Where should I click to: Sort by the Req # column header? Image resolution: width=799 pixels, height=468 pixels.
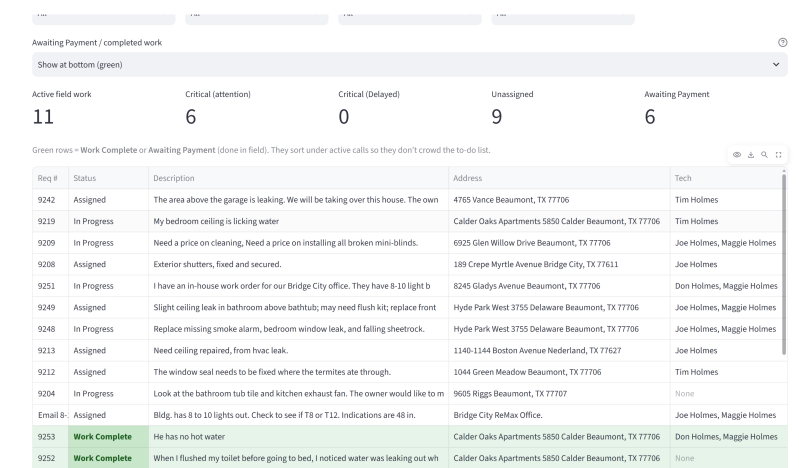[50, 178]
